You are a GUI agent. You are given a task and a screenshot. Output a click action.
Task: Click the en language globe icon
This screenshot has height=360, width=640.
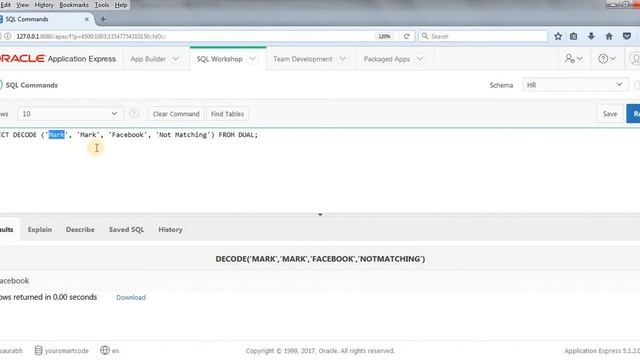105,350
